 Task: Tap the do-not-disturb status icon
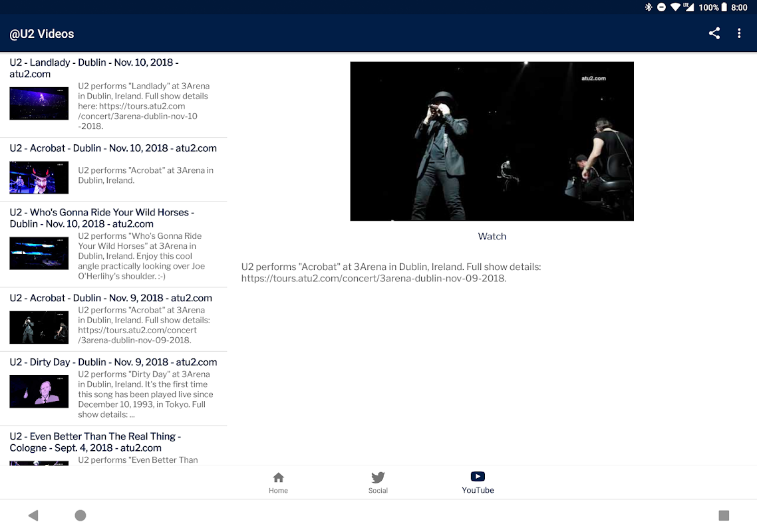[x=661, y=7]
